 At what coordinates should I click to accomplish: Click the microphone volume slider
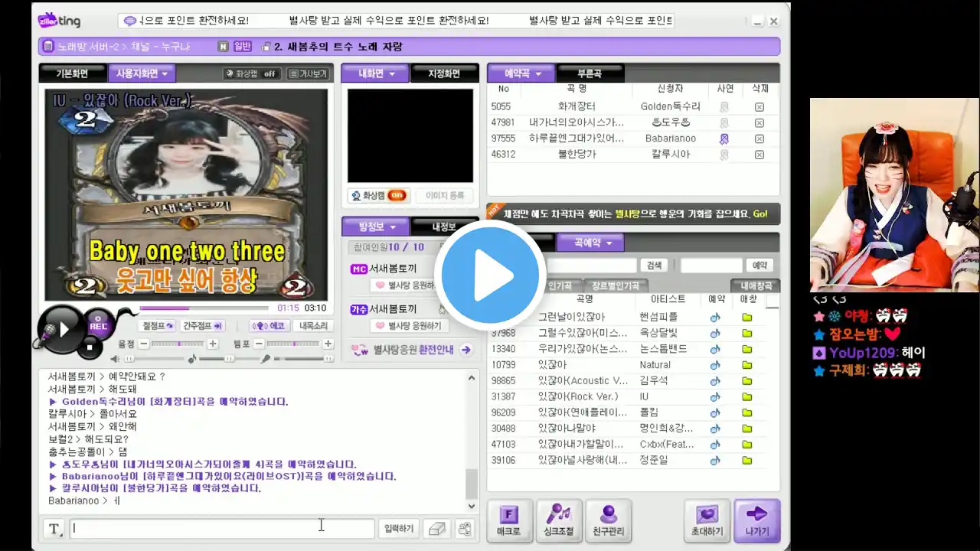(x=303, y=359)
